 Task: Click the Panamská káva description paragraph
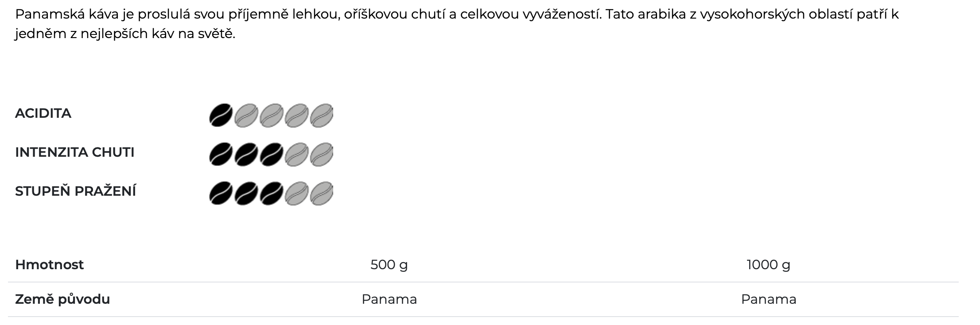pyautogui.click(x=456, y=24)
